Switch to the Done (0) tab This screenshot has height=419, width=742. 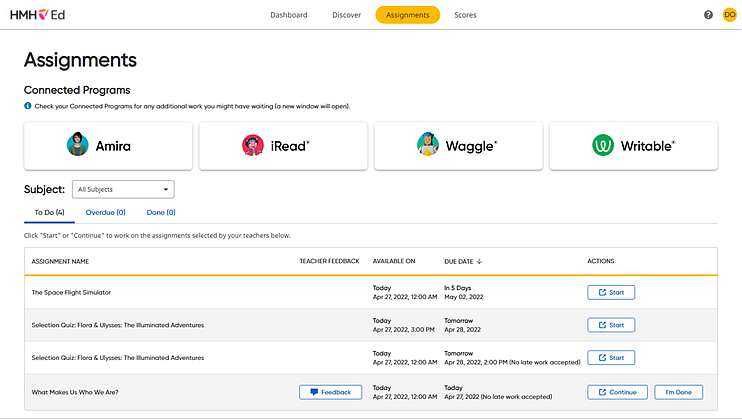click(x=161, y=213)
